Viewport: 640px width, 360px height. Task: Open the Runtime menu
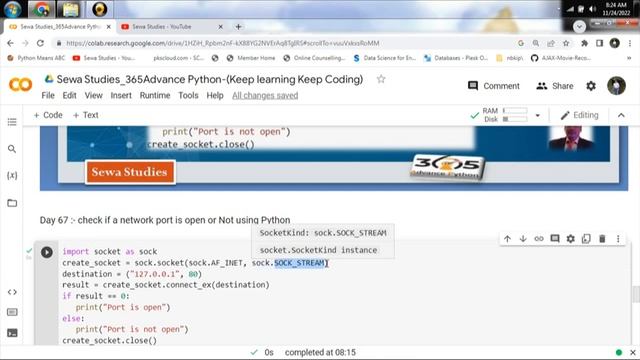(155, 96)
